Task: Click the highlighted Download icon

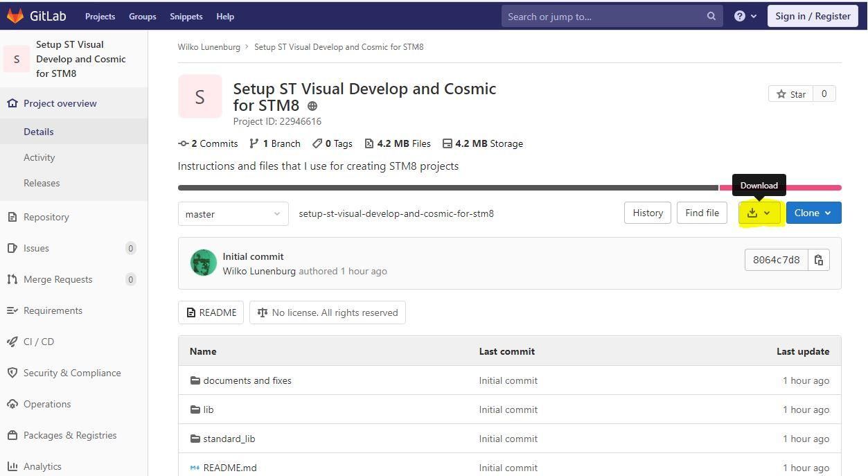Action: tap(752, 213)
